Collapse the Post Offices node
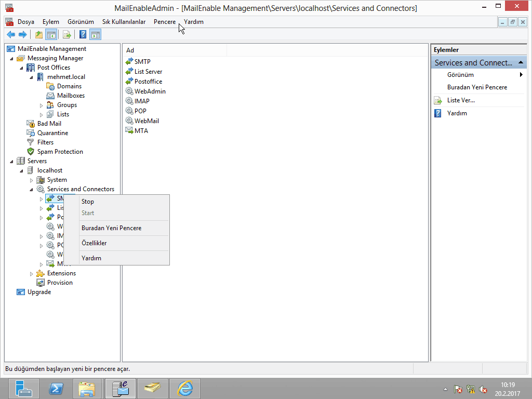The image size is (532, 399). coord(22,68)
